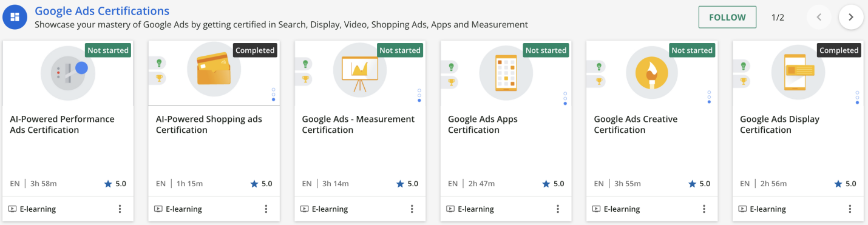Screen dimensions: 868x225
Task: Follow the Google Ads Certifications collection
Action: 727,17
